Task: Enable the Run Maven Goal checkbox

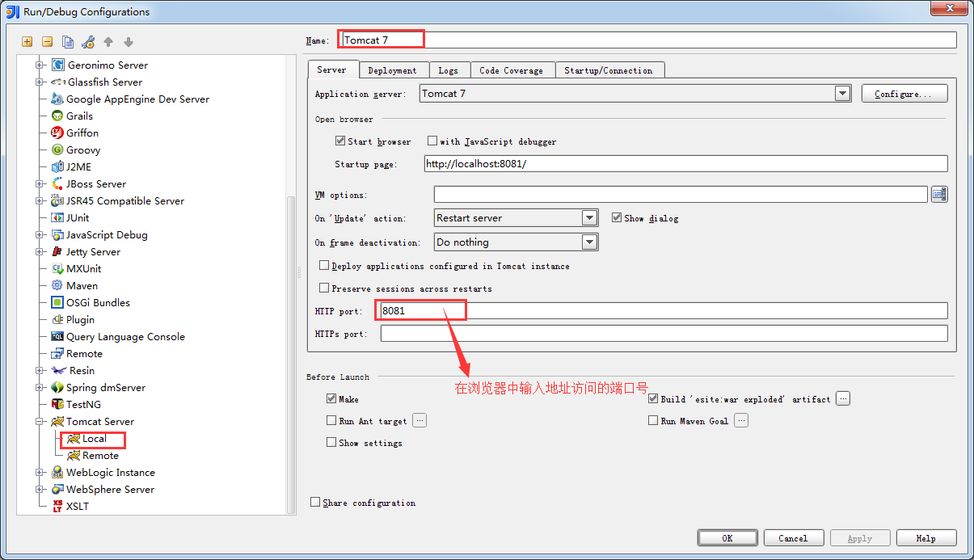Action: (653, 420)
